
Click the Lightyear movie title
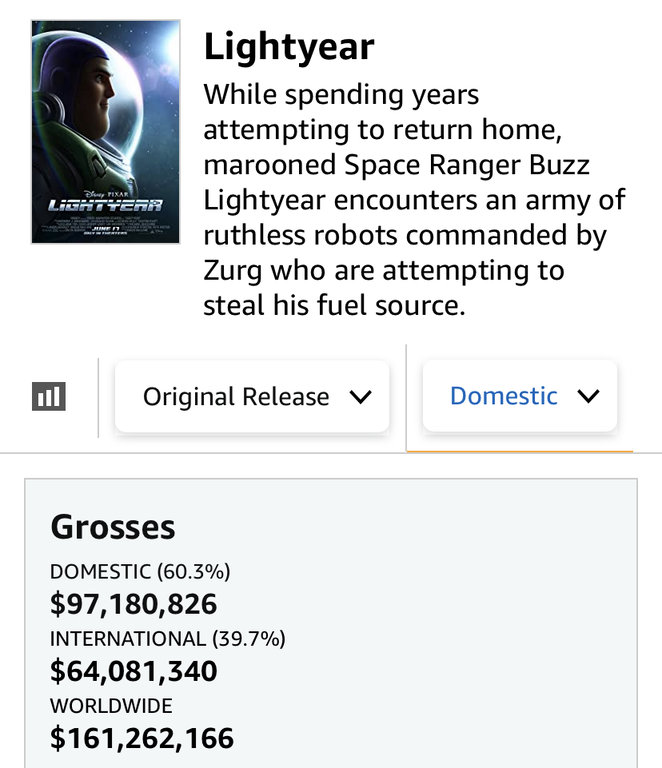coord(289,46)
